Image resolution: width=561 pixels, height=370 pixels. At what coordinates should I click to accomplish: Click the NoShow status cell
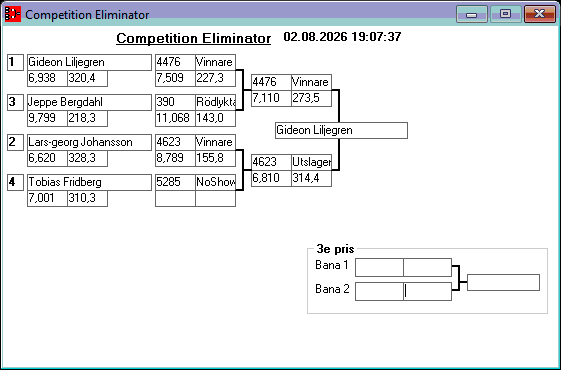coord(215,182)
